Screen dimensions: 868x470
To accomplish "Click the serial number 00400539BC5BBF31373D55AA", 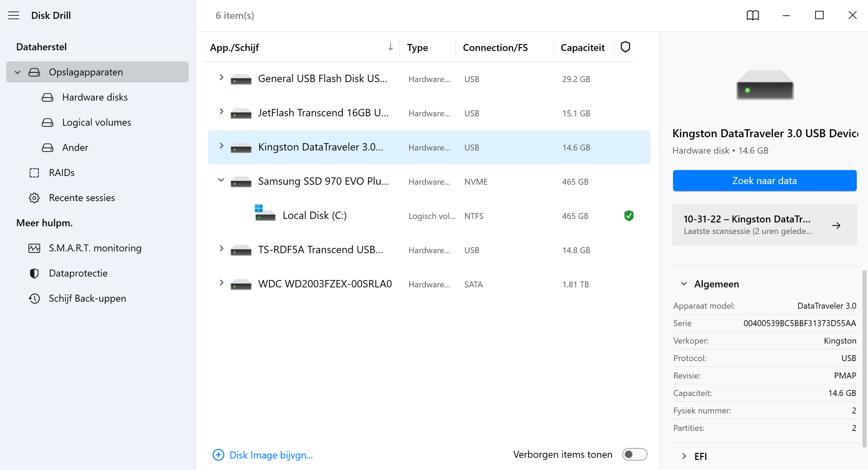I will coord(800,323).
